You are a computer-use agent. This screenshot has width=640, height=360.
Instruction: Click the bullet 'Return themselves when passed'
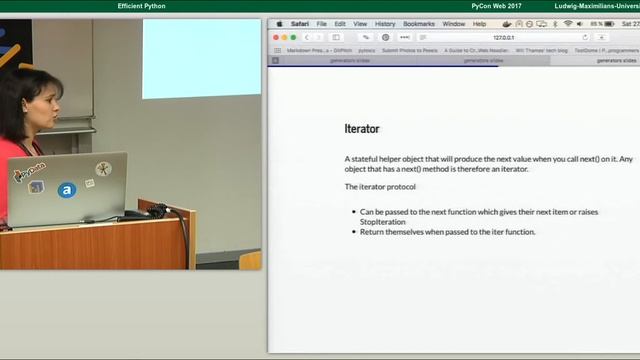[x=447, y=232]
